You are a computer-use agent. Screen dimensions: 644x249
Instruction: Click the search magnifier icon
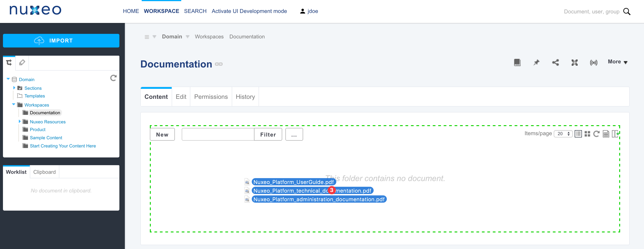pyautogui.click(x=626, y=12)
